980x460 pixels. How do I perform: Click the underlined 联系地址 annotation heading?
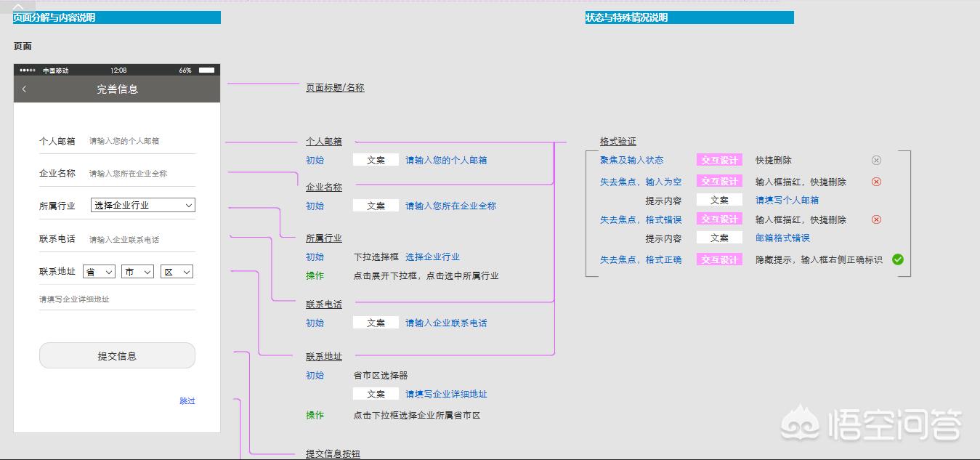click(324, 357)
